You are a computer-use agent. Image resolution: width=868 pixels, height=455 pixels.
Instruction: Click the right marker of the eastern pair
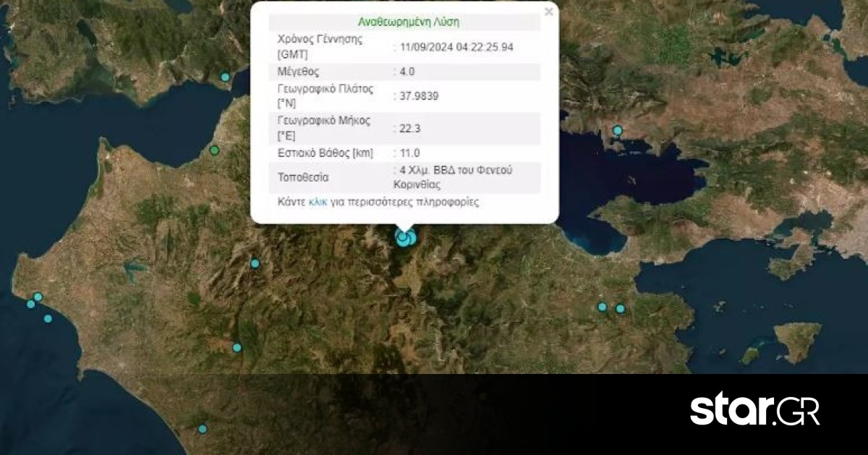point(620,309)
